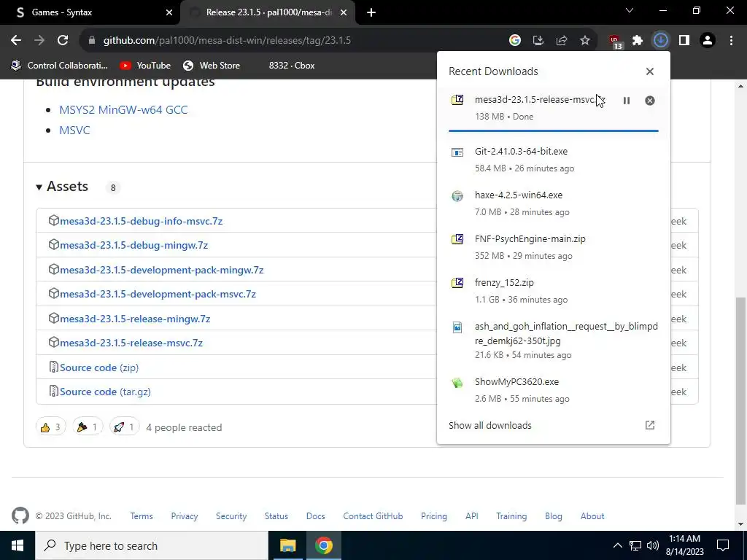Viewport: 747px width, 560px height.
Task: Open MSYS2 MinGW-w64 GCC link
Action: 123,110
